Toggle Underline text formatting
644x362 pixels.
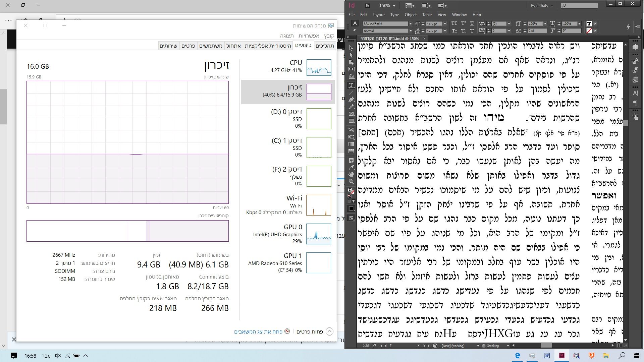click(x=472, y=23)
